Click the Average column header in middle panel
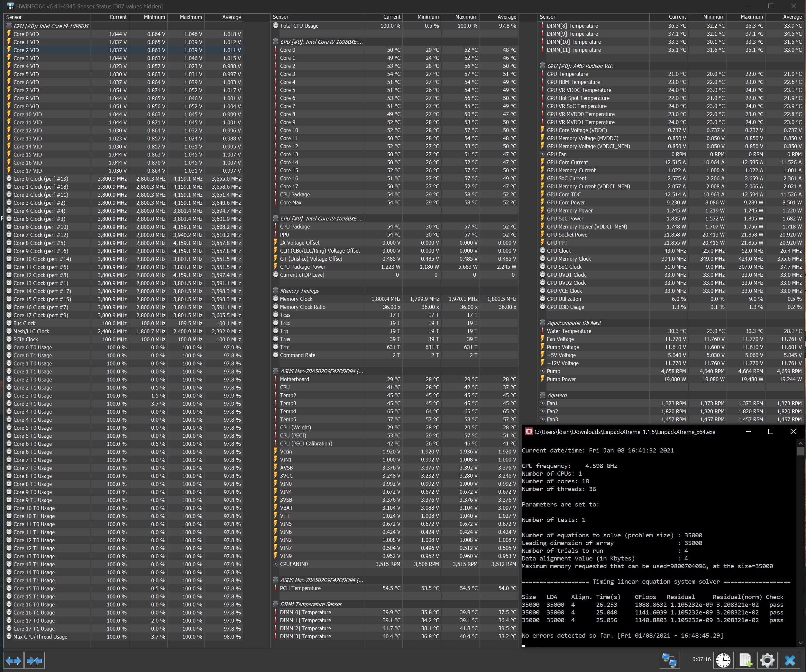Viewport: 806px width, 672px height. pos(506,17)
